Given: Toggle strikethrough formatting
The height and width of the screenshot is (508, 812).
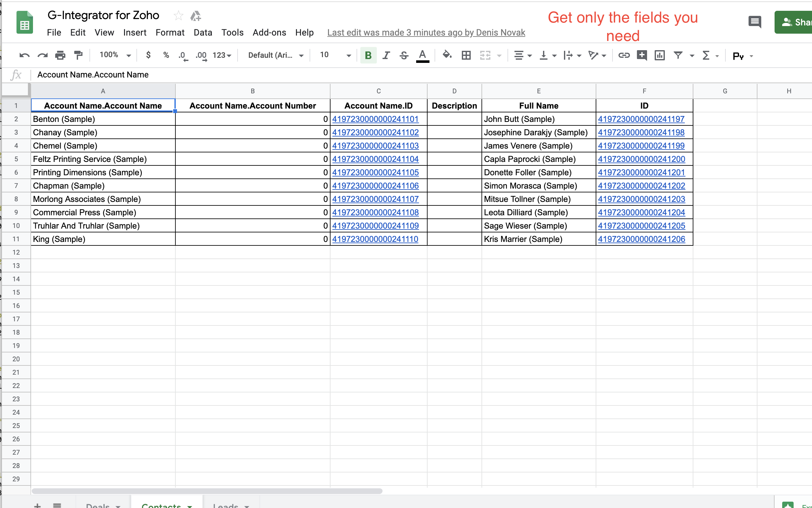Looking at the screenshot, I should (x=404, y=56).
